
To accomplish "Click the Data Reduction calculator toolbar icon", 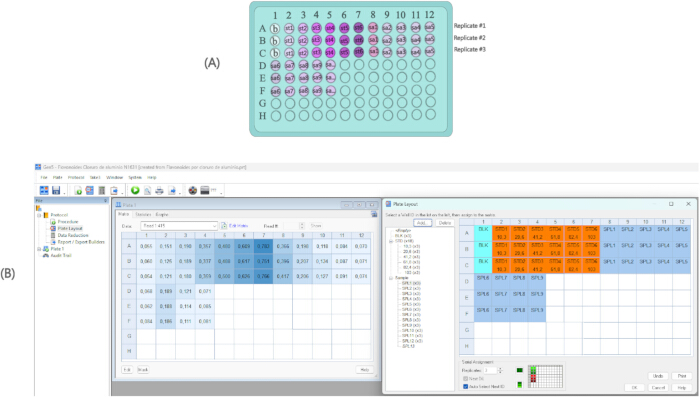I will (x=102, y=191).
